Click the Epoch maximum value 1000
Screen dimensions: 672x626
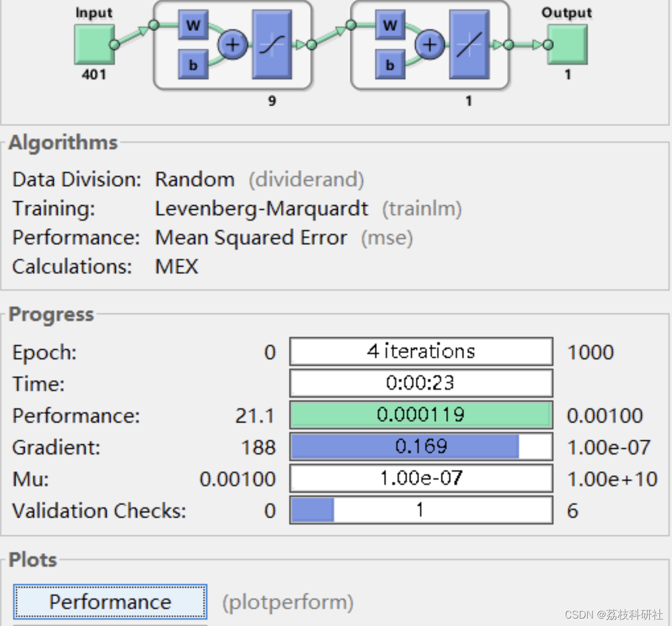[x=591, y=352]
